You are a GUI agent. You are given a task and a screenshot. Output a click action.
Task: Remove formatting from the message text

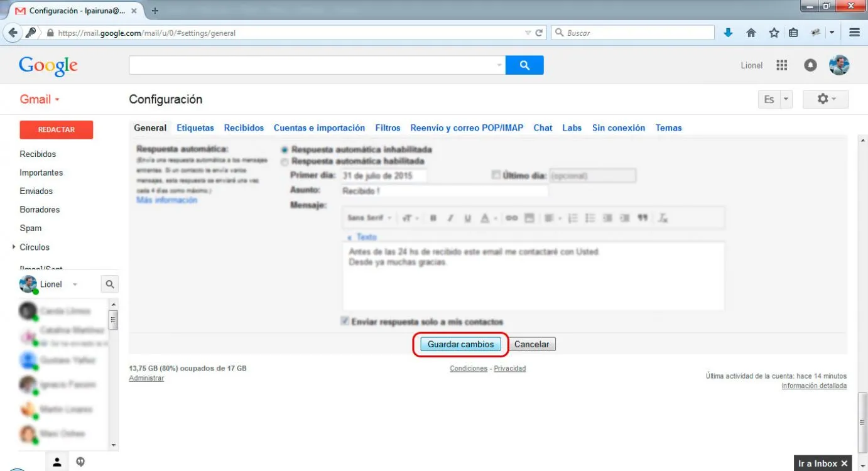point(663,218)
